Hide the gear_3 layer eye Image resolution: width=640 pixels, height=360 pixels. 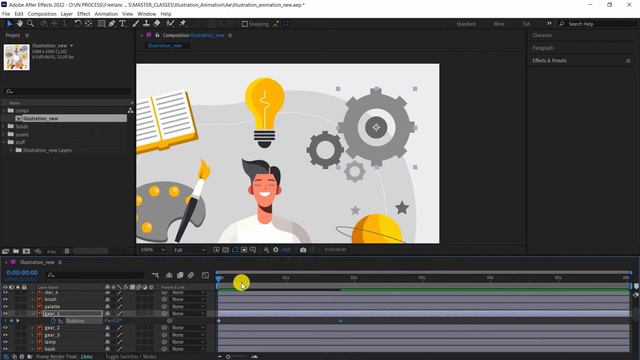(x=5, y=335)
